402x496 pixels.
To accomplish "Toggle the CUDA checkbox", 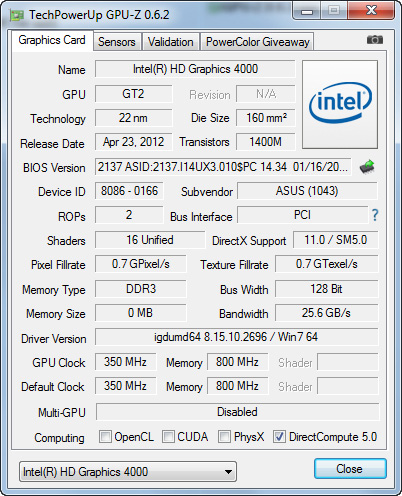I will 168,436.
